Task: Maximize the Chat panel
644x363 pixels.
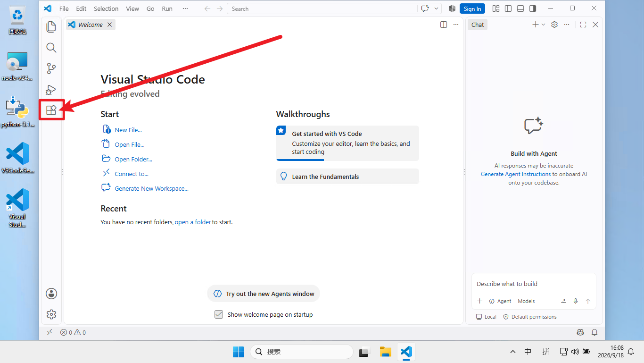Action: tap(583, 25)
